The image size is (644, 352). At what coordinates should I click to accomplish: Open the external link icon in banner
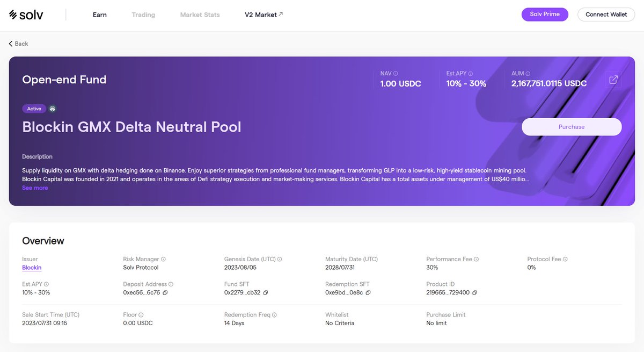tap(613, 80)
